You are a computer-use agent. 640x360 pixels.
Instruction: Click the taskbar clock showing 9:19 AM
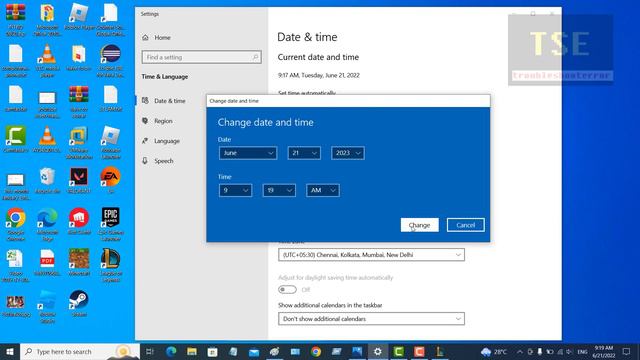604,351
